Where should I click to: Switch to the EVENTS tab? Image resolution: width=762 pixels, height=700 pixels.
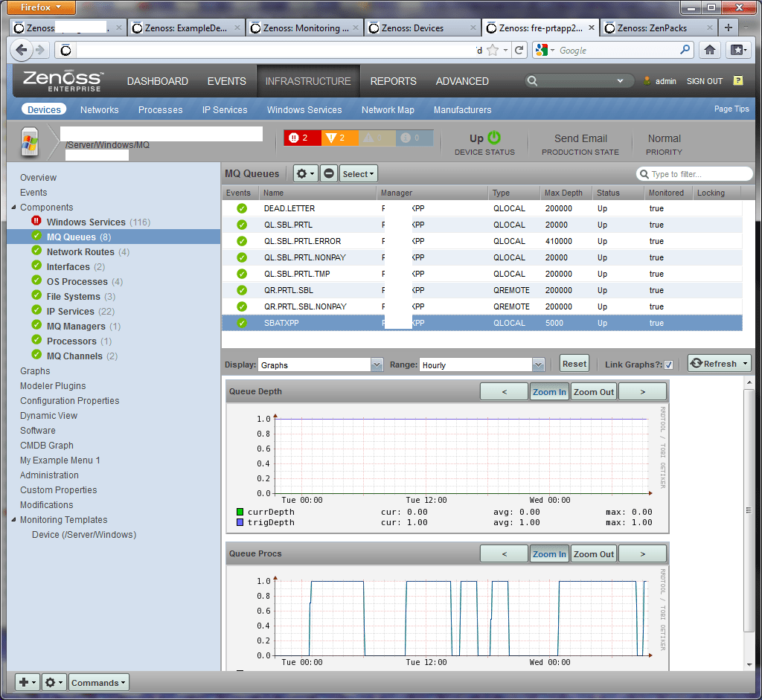(227, 81)
